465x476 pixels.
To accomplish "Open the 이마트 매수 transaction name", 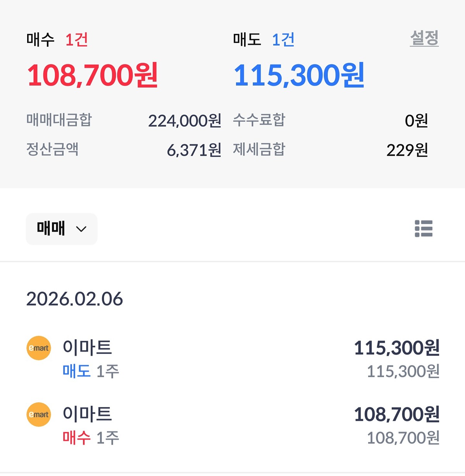I will coord(87,414).
